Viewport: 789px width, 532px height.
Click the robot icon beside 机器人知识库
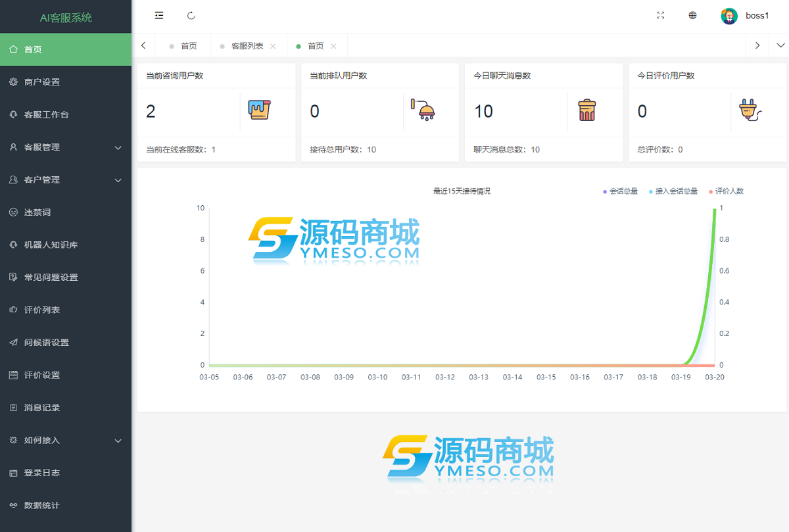click(x=13, y=245)
